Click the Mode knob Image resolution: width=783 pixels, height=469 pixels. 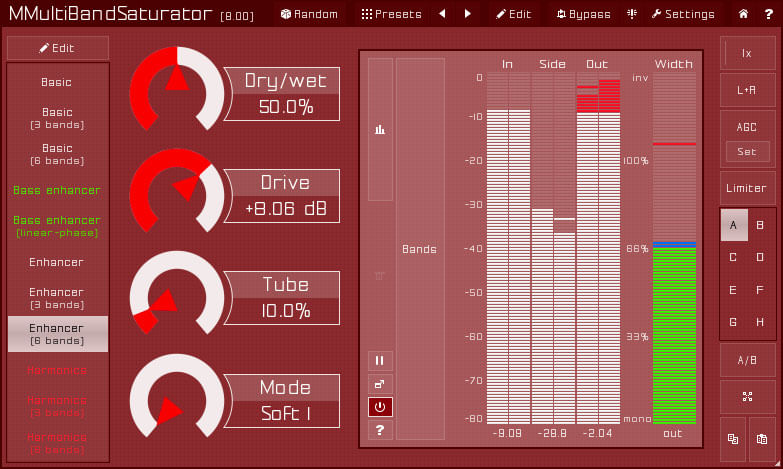point(177,397)
